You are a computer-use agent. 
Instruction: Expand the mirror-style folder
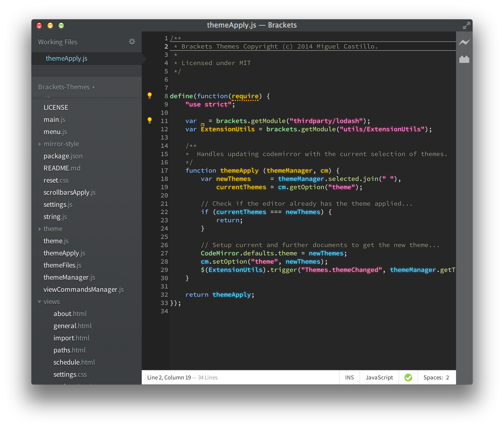tap(61, 144)
